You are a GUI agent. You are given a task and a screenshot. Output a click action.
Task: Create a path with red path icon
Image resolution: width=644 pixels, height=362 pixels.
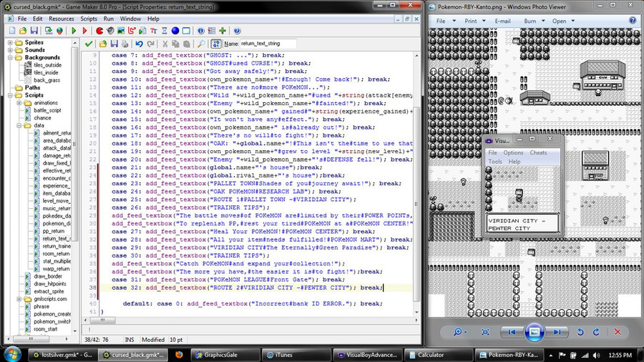[x=132, y=31]
